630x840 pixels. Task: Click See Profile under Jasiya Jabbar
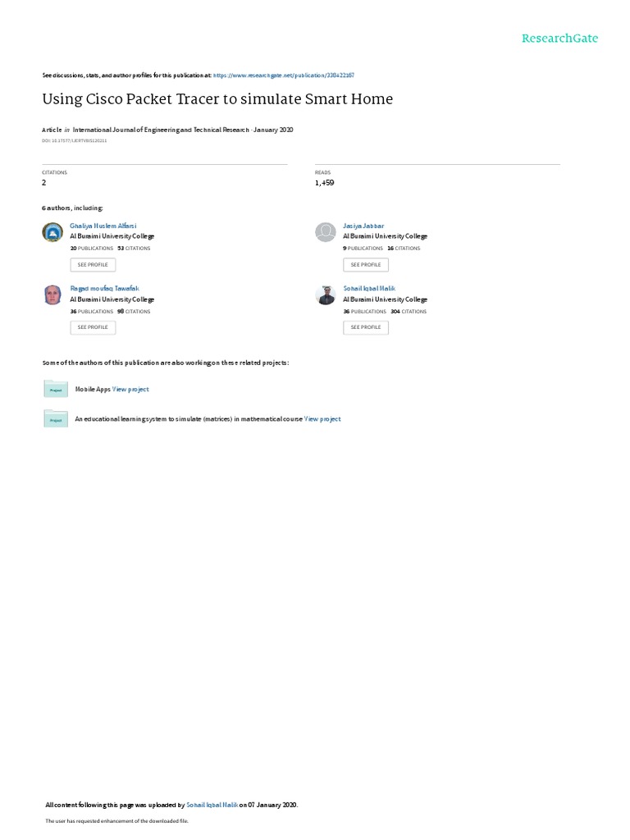tap(366, 265)
